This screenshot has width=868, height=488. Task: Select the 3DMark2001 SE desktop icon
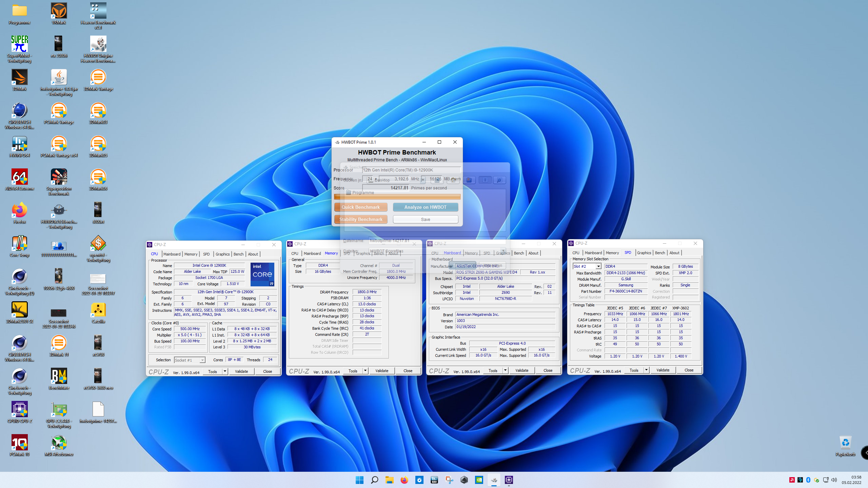tap(20, 312)
